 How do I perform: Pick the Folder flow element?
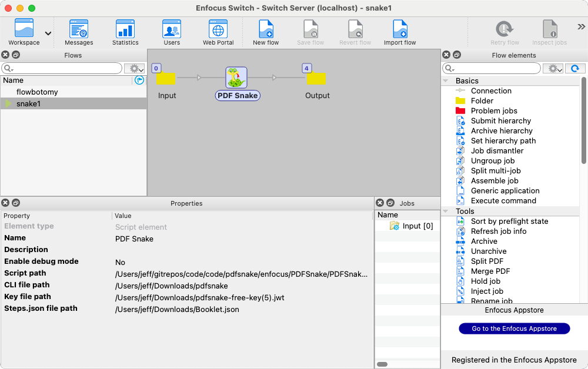click(482, 101)
